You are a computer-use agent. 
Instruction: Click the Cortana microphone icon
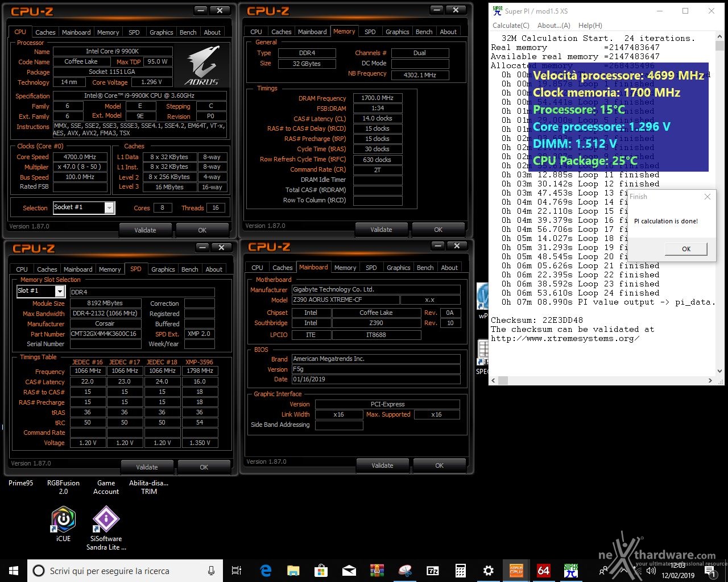tap(212, 571)
